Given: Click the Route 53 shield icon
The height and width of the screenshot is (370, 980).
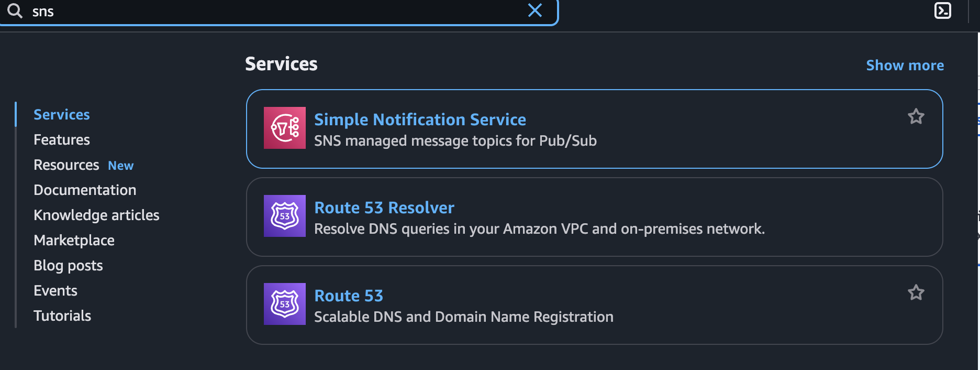Looking at the screenshot, I should (x=285, y=304).
